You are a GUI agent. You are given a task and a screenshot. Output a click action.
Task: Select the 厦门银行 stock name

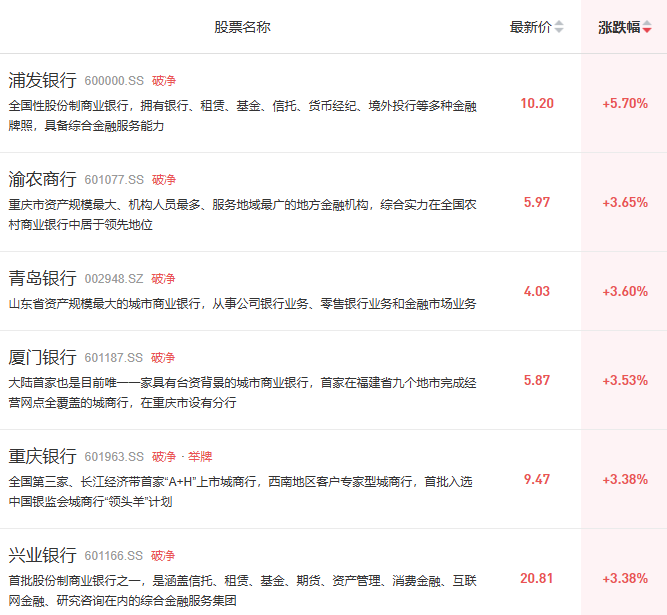pos(42,357)
